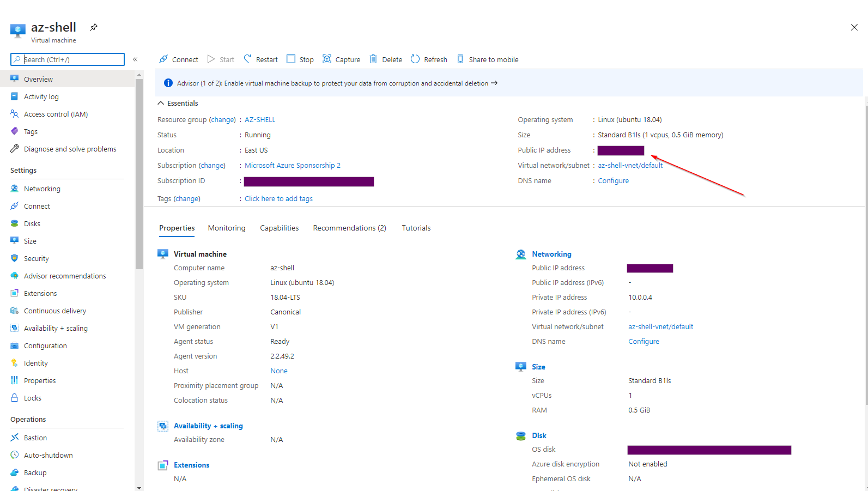The image size is (868, 491).
Task: Open Access control (IAM) icon
Action: [15, 114]
